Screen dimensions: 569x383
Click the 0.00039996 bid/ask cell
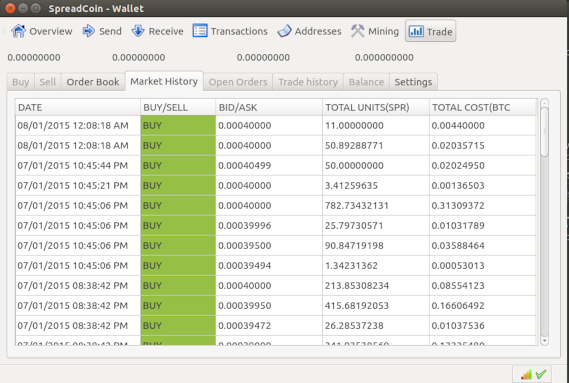pyautogui.click(x=269, y=225)
